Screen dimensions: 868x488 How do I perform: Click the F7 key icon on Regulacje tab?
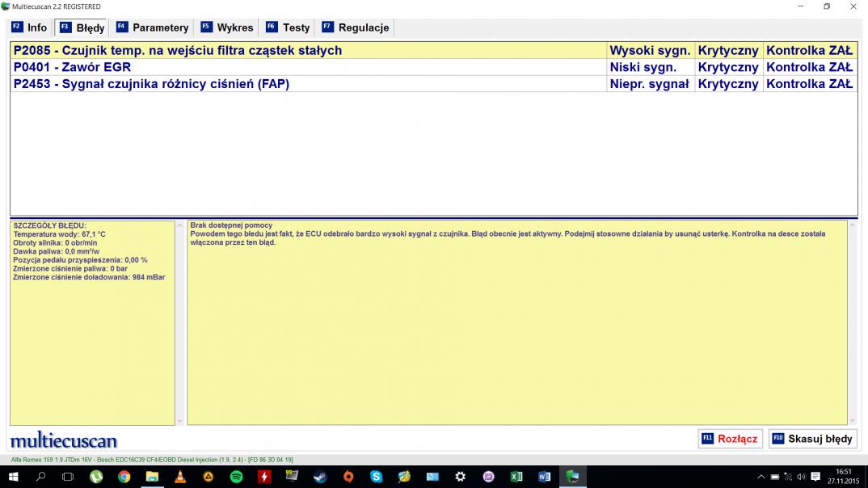(x=327, y=27)
